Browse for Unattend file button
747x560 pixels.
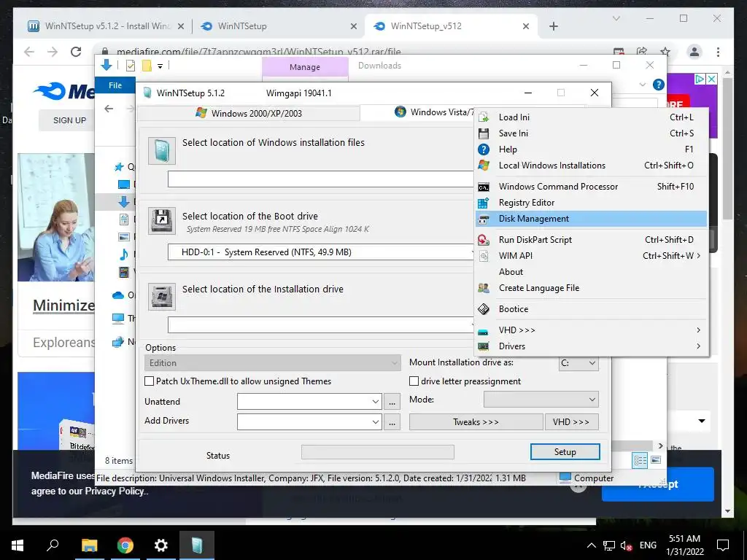point(392,402)
